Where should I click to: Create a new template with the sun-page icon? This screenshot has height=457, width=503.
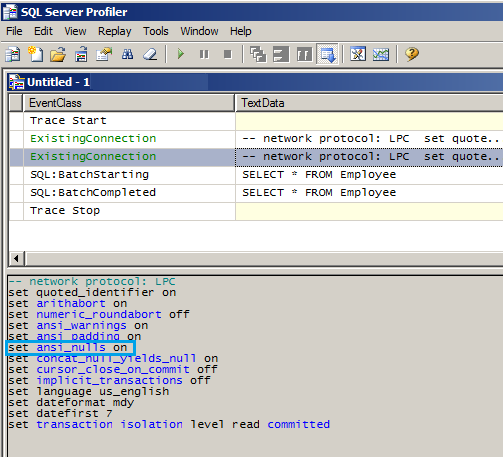[35, 54]
